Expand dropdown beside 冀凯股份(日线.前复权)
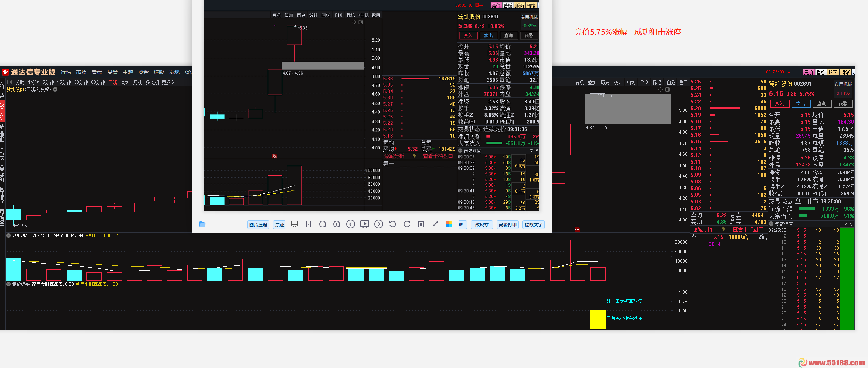868x368 pixels. [x=55, y=89]
